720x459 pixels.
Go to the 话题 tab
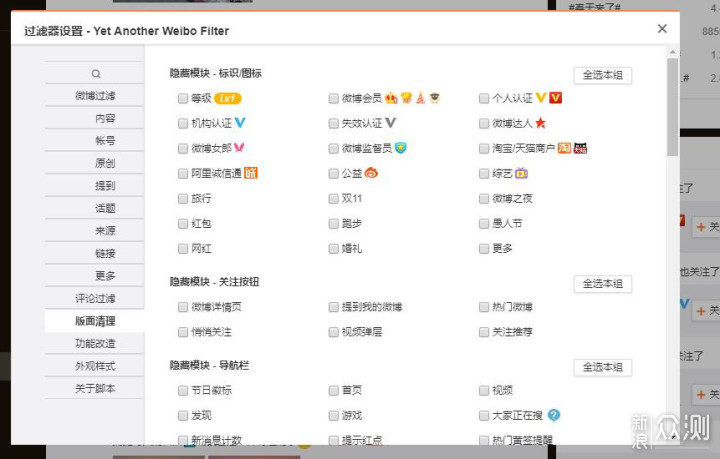pos(95,208)
